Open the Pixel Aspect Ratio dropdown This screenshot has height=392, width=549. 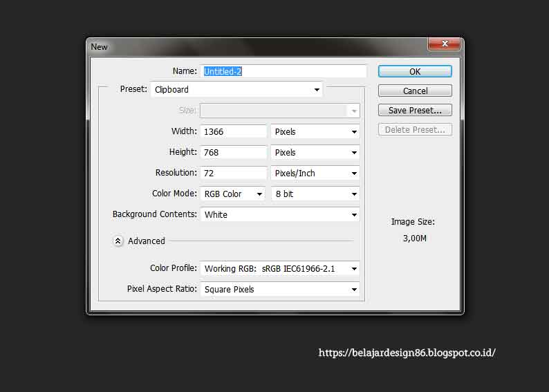pyautogui.click(x=280, y=290)
